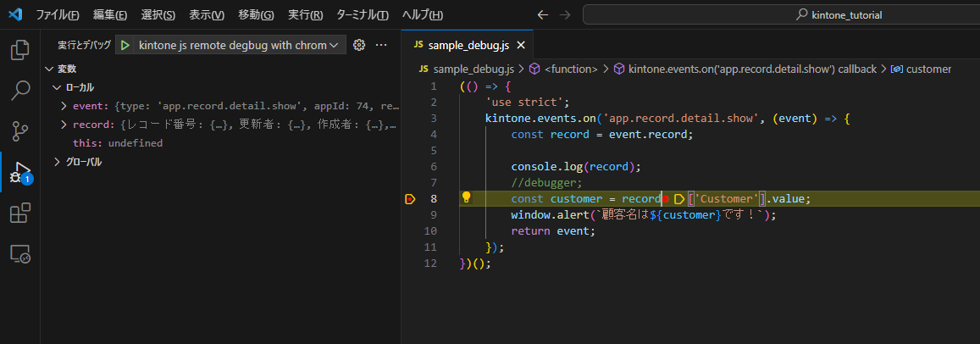Open launch.json via the gear icon
The height and width of the screenshot is (344, 980).
[358, 45]
